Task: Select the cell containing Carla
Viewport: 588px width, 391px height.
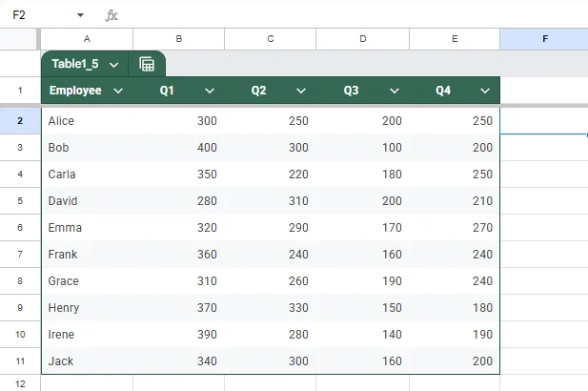Action: point(87,175)
